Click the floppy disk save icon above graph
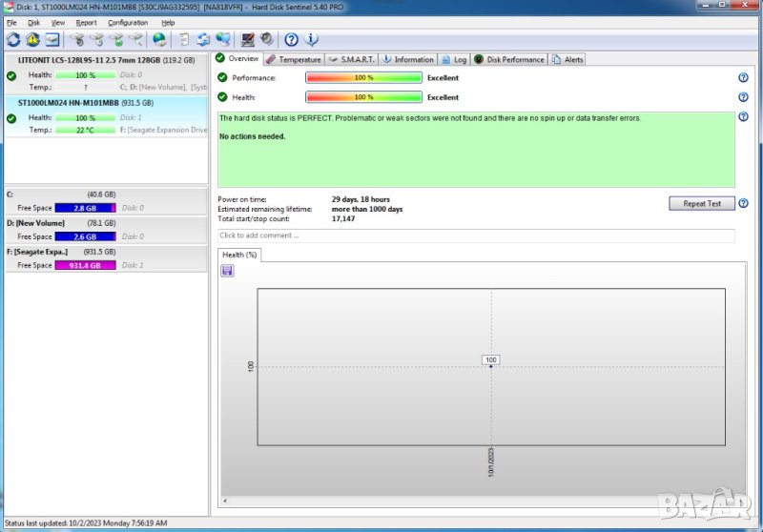The width and height of the screenshot is (763, 532). point(227,271)
